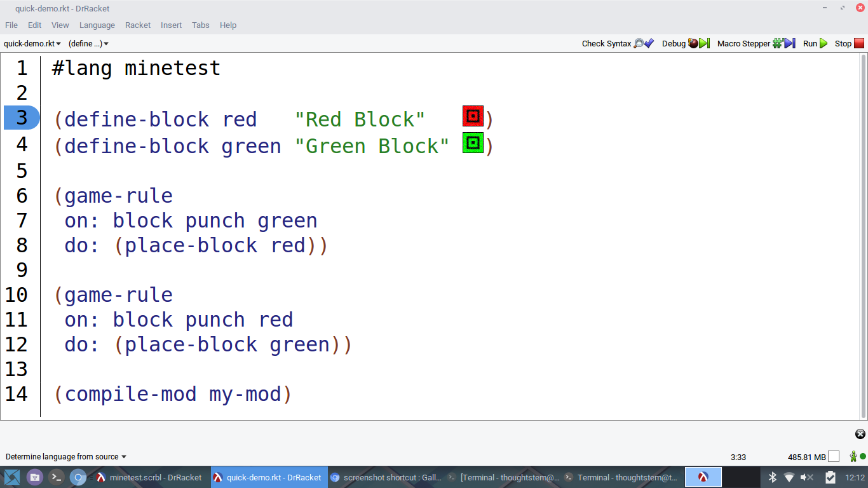Open the Determine language from source dropdown
This screenshot has height=488, width=868.
(x=66, y=456)
